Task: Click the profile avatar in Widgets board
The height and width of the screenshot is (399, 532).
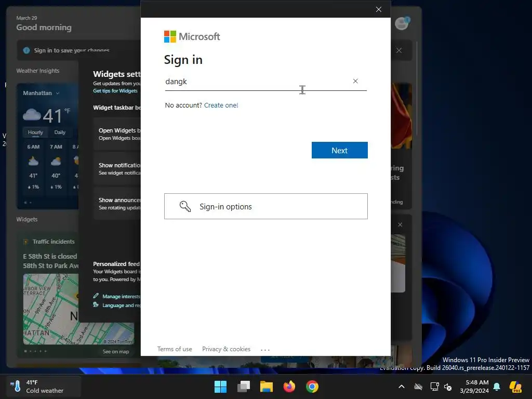Action: [402, 23]
